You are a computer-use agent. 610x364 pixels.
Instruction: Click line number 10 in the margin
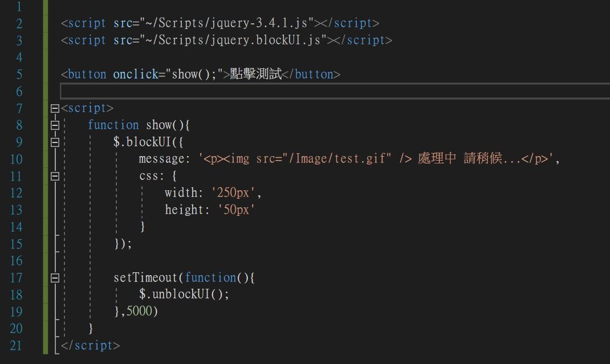[17, 158]
